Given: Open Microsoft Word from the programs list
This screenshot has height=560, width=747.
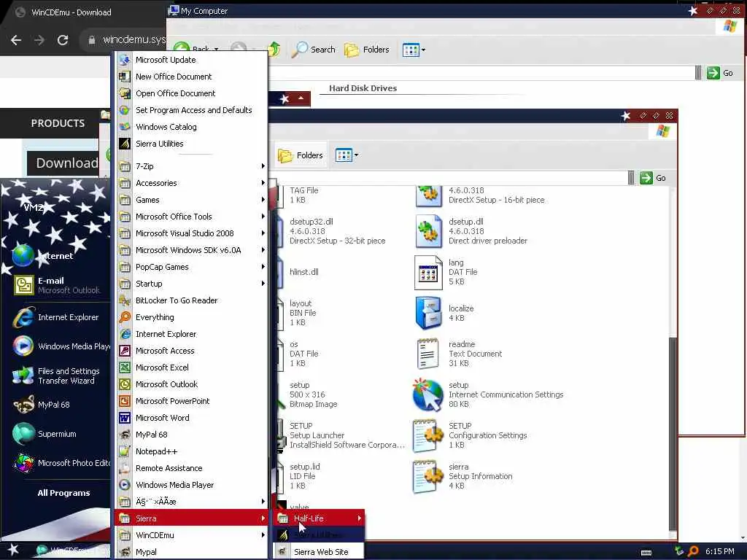Looking at the screenshot, I should point(162,418).
